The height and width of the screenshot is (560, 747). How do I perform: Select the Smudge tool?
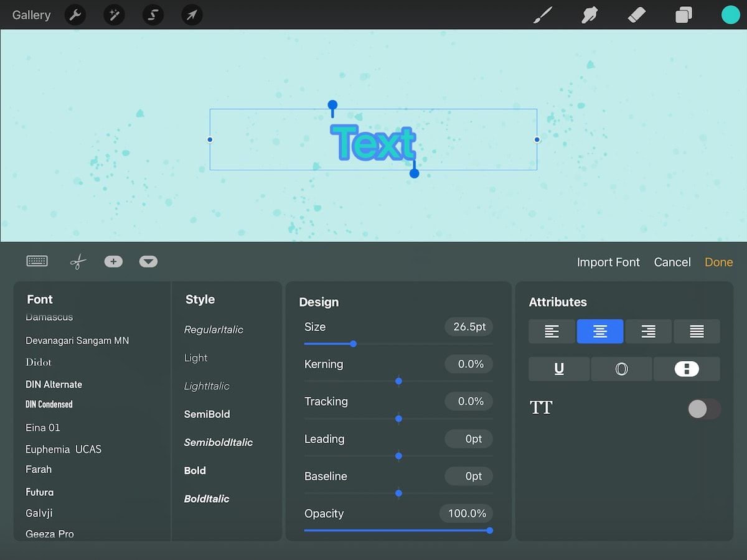pos(589,14)
